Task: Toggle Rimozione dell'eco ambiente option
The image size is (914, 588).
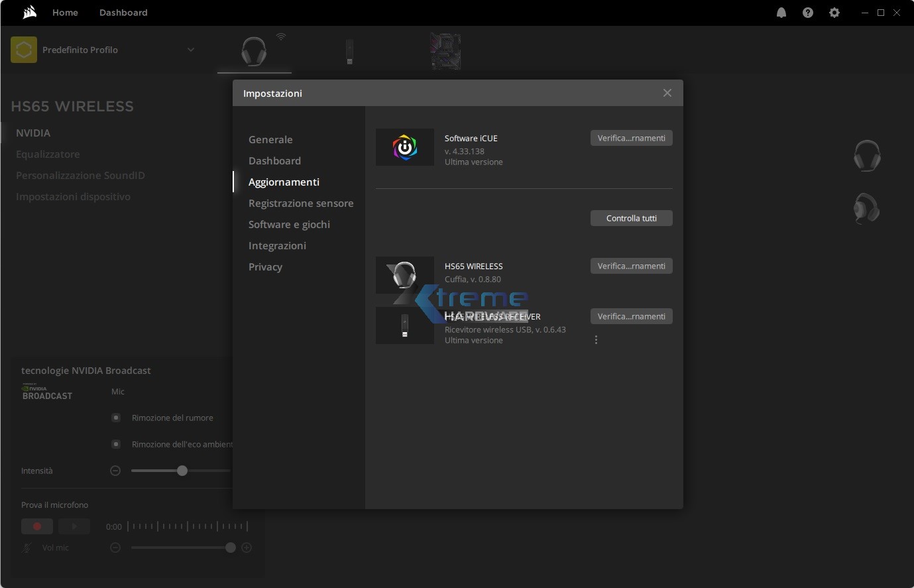Action: pyautogui.click(x=116, y=444)
